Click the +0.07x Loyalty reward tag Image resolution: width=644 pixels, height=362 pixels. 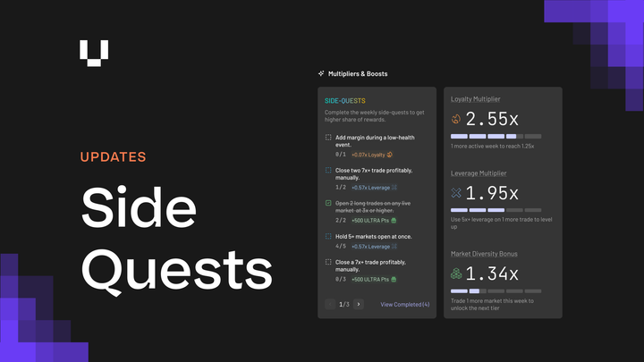(x=372, y=155)
